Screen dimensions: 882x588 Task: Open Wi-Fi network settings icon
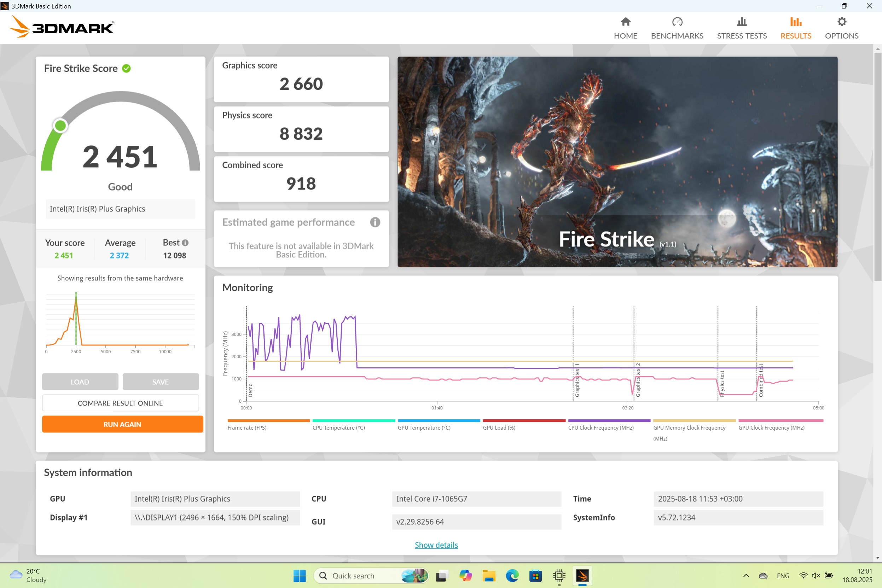tap(803, 576)
